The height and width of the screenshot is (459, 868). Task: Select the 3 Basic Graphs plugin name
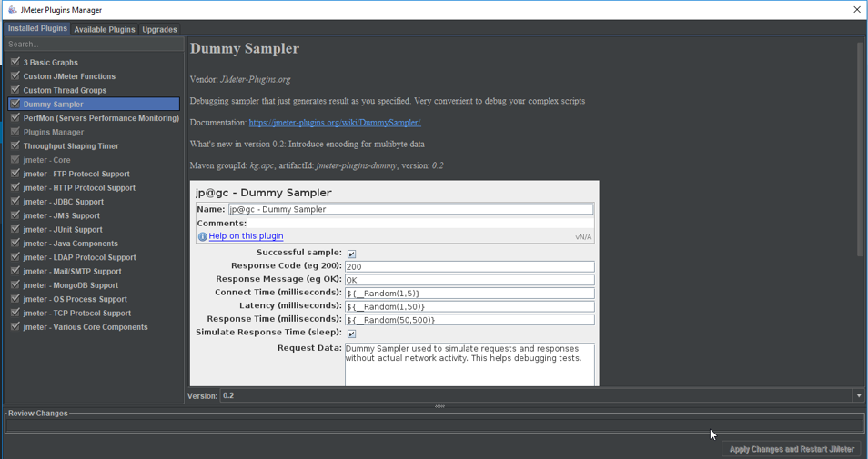[50, 63]
